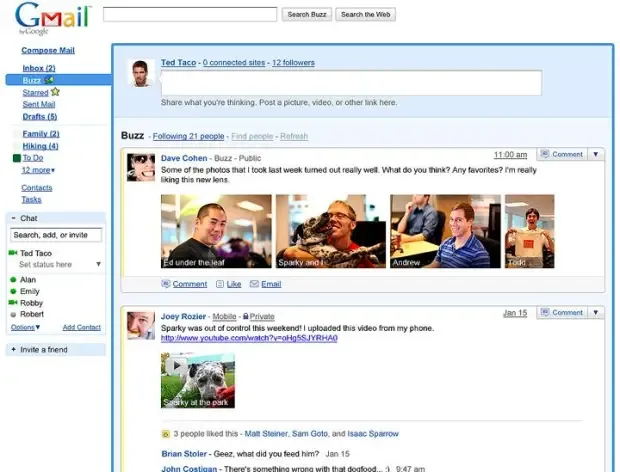620x472 pixels.
Task: Open the 'Sparky and I' photo
Action: click(x=331, y=231)
